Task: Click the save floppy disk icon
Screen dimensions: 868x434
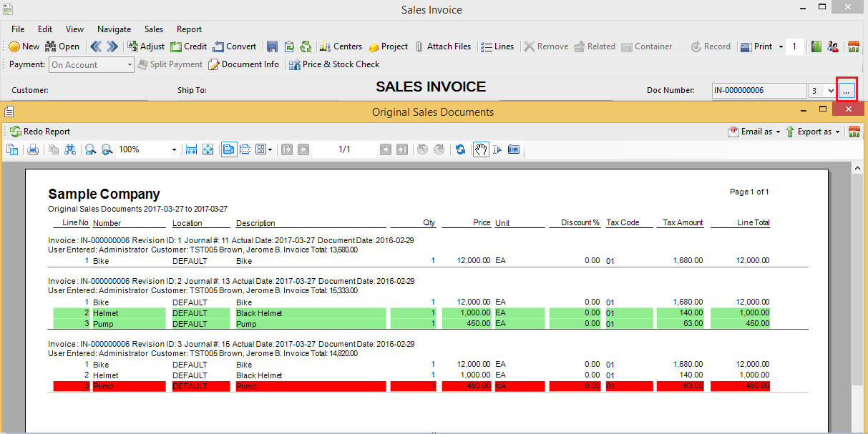Action: pos(272,46)
